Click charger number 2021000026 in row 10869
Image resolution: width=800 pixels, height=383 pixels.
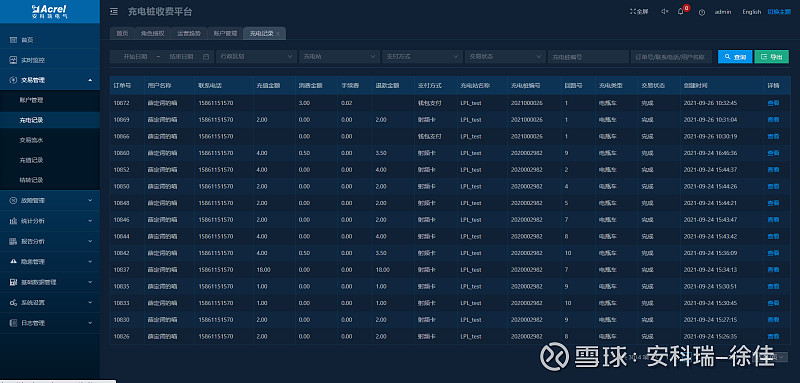coord(527,120)
